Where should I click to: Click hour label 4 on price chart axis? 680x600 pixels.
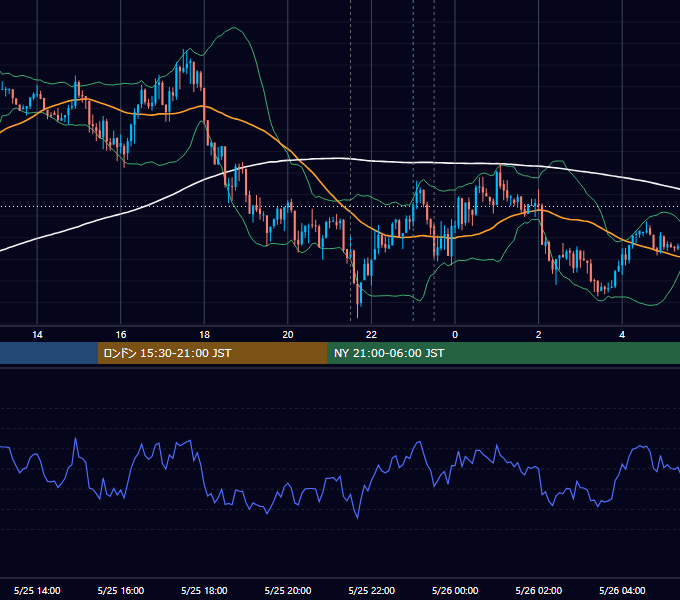tap(622, 335)
